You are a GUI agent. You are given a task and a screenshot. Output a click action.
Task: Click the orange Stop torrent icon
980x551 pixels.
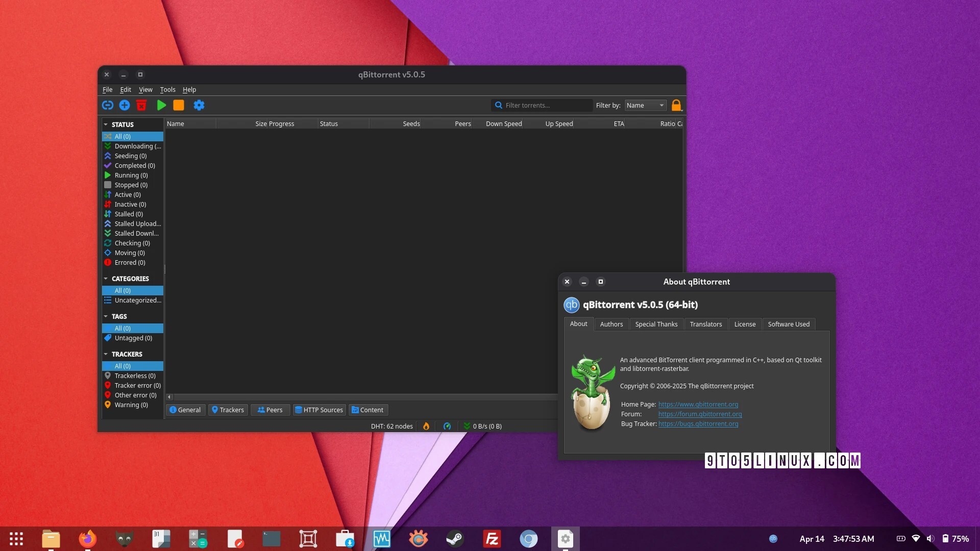pyautogui.click(x=179, y=105)
